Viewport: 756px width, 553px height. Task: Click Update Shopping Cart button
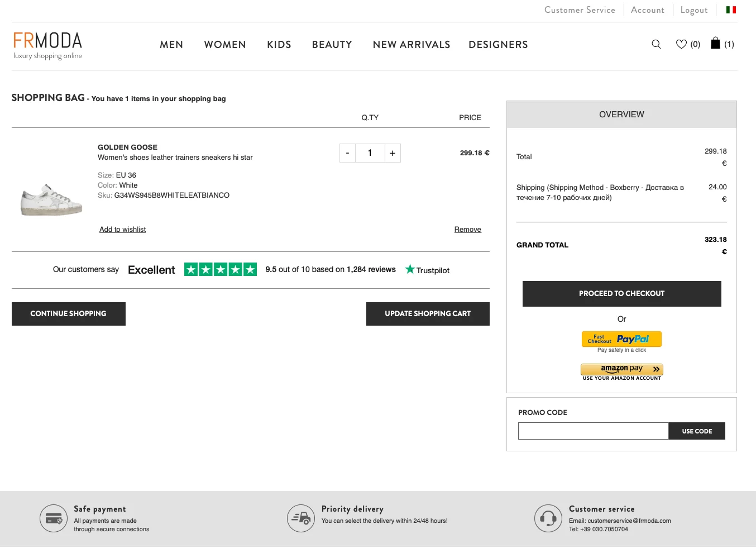tap(428, 314)
